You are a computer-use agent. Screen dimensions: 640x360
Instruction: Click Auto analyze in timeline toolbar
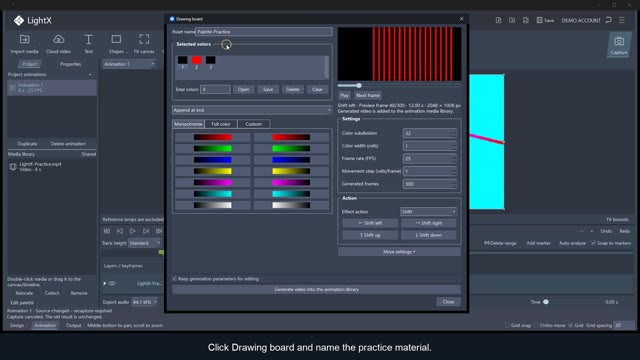click(x=572, y=243)
